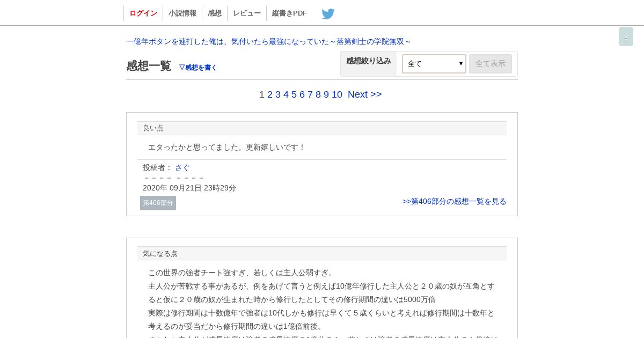
Task: Click the 全て表示 button
Action: [491, 64]
